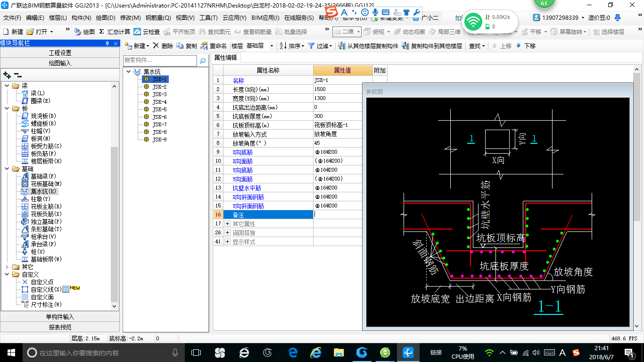The width and height of the screenshot is (644, 362).
Task: Select 现浇板(B) in navigation tree
Action: [43, 116]
